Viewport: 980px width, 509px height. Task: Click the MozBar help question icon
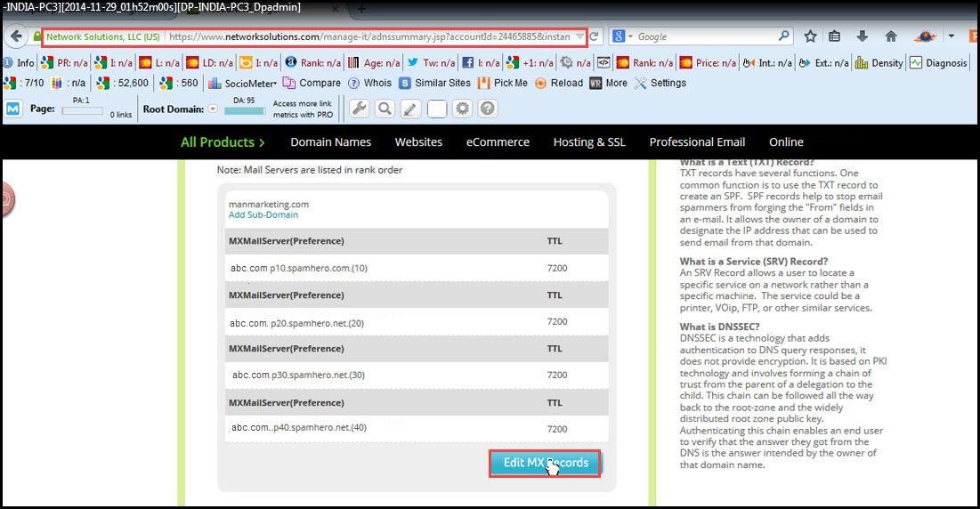(488, 109)
